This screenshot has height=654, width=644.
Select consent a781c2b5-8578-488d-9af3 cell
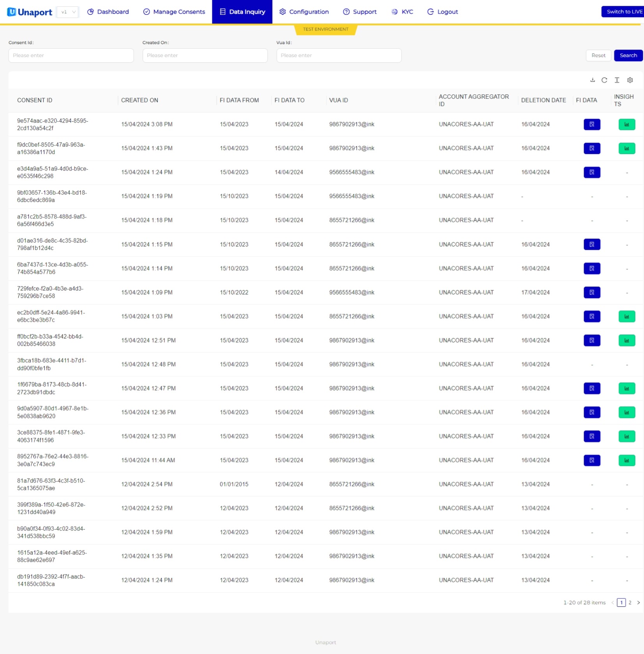pyautogui.click(x=52, y=220)
